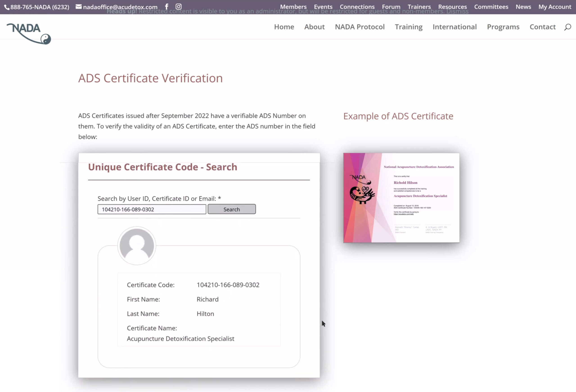Open Committees in the top menu
576x392 pixels.
(491, 7)
